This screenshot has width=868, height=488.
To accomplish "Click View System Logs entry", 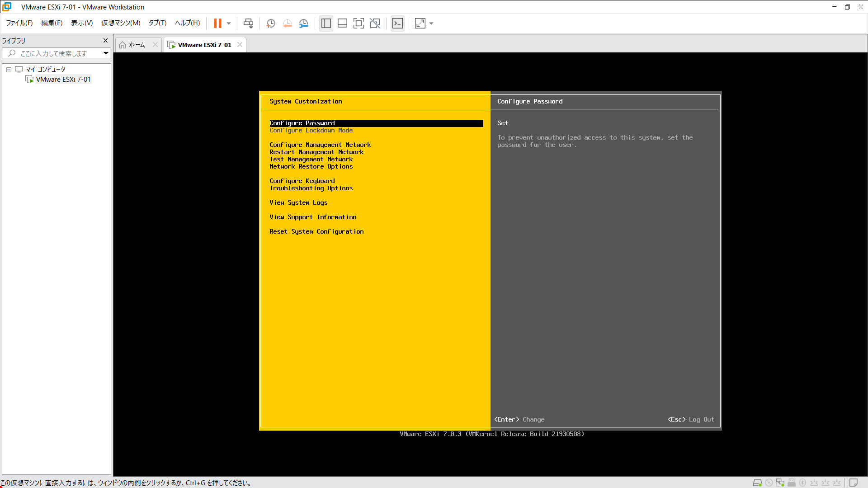I will tap(298, 203).
